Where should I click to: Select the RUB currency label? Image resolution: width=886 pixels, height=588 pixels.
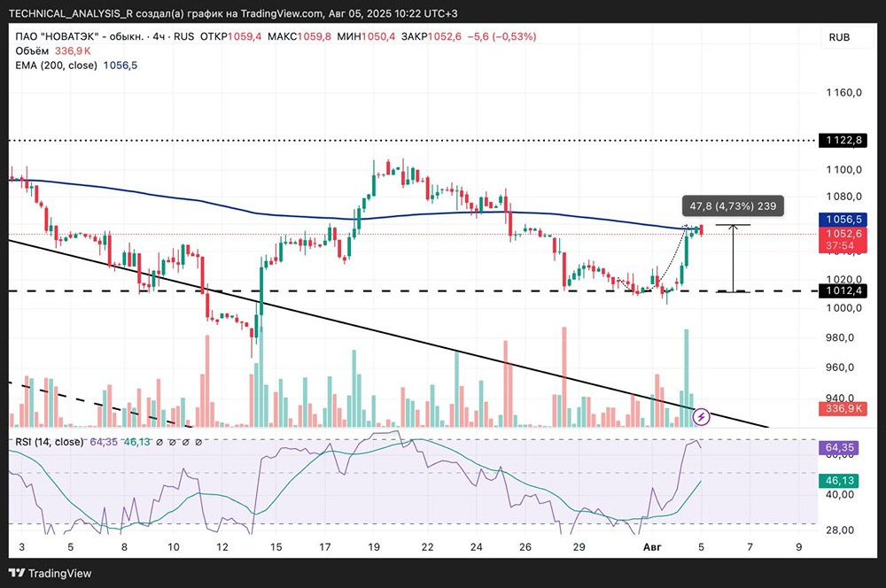(839, 37)
